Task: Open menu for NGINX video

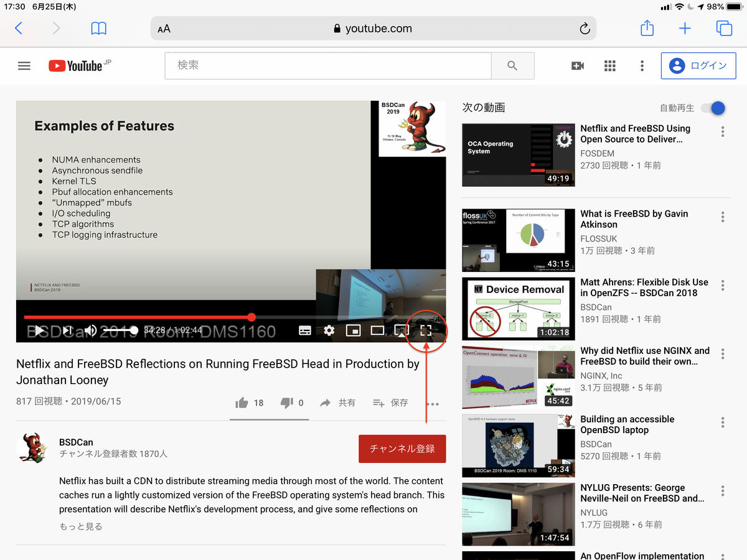Action: 723,354
